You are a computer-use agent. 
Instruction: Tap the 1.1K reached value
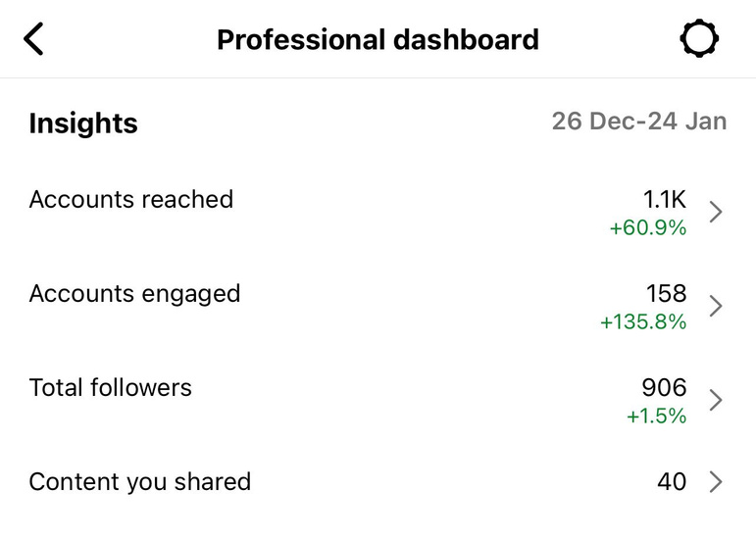coord(665,199)
